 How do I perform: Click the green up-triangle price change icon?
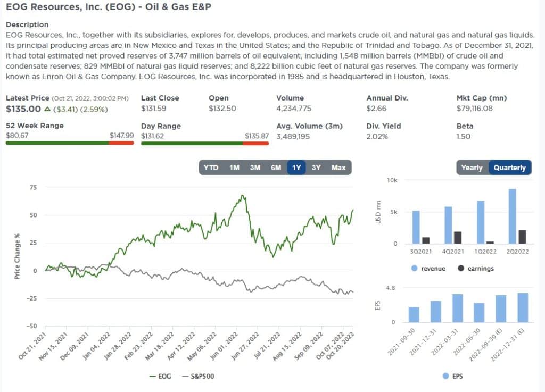[47, 109]
